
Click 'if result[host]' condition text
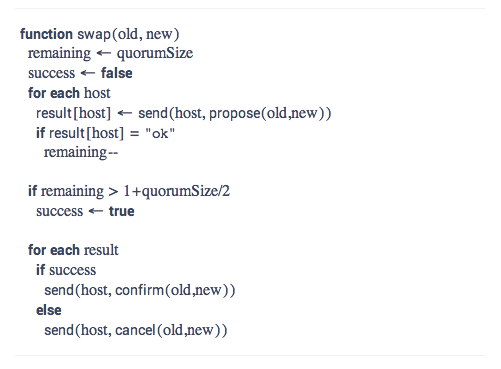pos(80,133)
